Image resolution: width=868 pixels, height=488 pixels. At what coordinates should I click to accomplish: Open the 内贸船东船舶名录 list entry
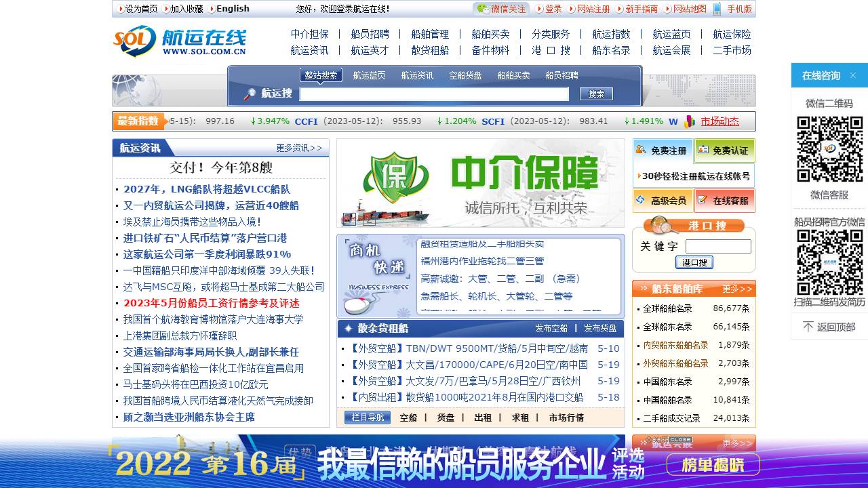[x=675, y=345]
